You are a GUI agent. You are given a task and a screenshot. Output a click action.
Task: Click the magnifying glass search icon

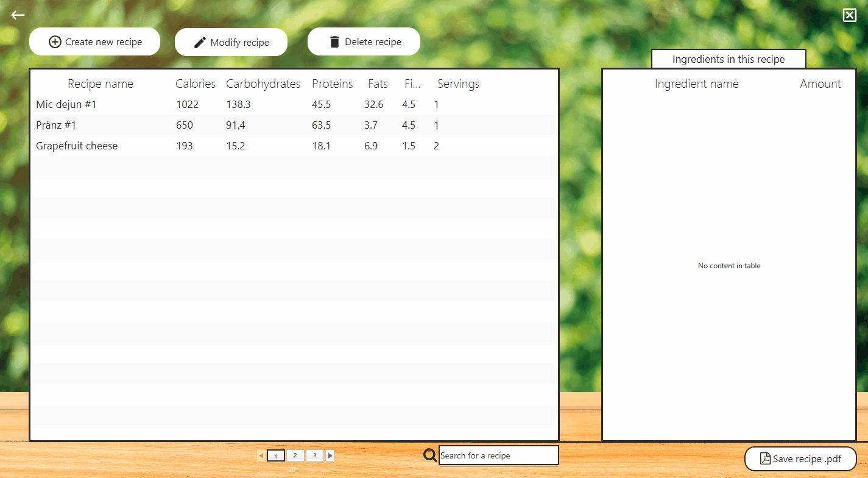coord(430,455)
